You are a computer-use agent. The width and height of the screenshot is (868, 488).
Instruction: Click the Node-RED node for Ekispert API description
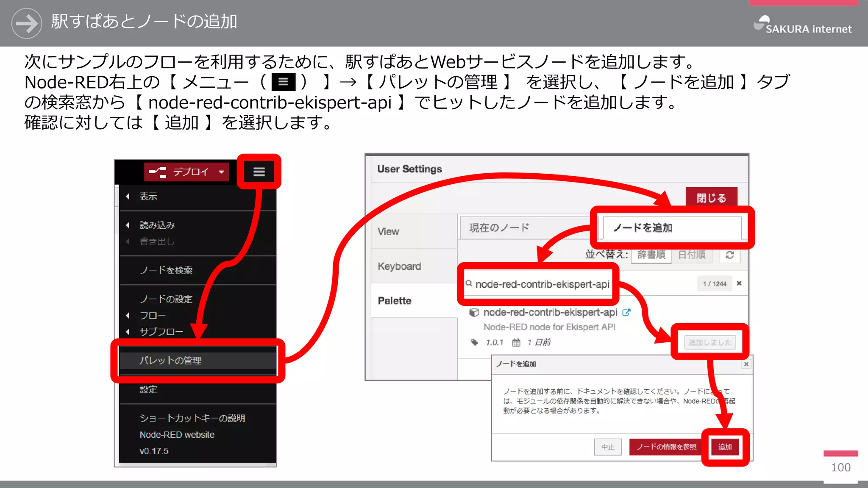[x=549, y=327]
